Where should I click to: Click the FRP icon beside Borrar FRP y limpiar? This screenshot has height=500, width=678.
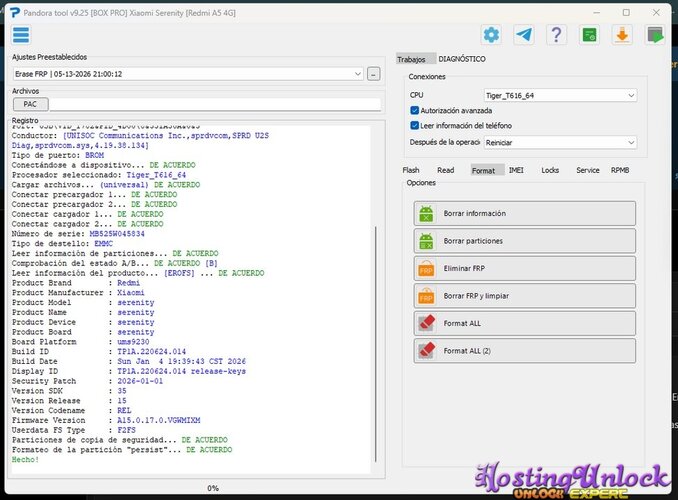click(x=426, y=296)
